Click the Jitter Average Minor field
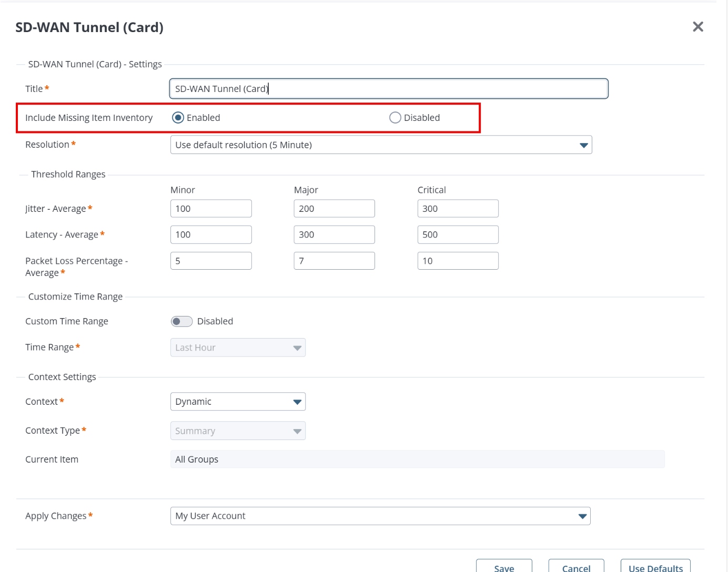Image resolution: width=728 pixels, height=572 pixels. click(x=211, y=209)
